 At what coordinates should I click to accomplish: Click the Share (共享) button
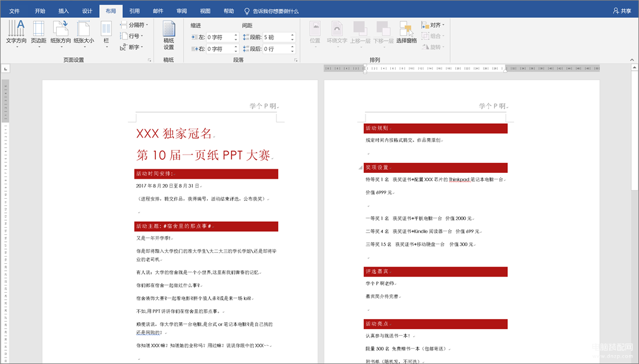tap(622, 11)
